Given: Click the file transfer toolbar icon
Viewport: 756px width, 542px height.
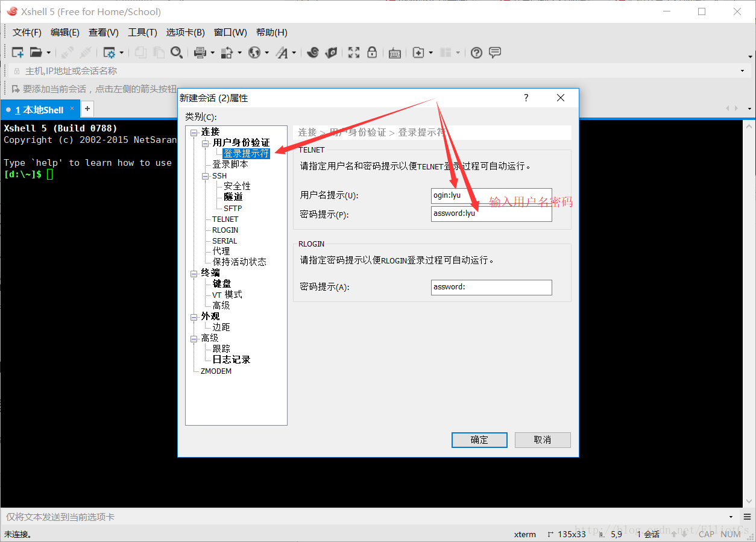Looking at the screenshot, I should pos(227,52).
